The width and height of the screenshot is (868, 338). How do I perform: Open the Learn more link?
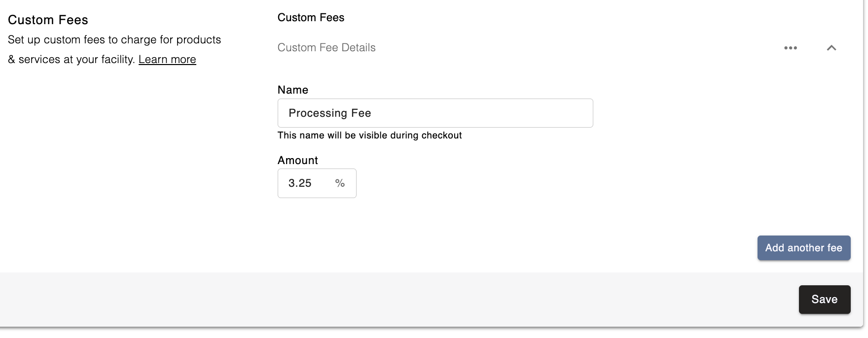167,60
